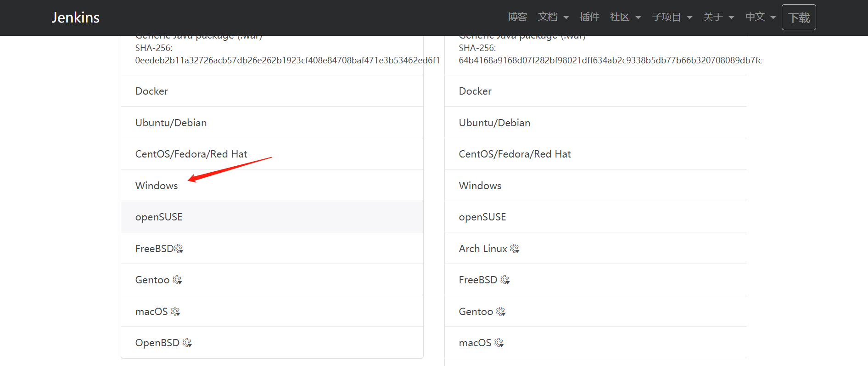Select OpenBSD in the left column
Viewport: 868px width, 366px height.
[272, 343]
